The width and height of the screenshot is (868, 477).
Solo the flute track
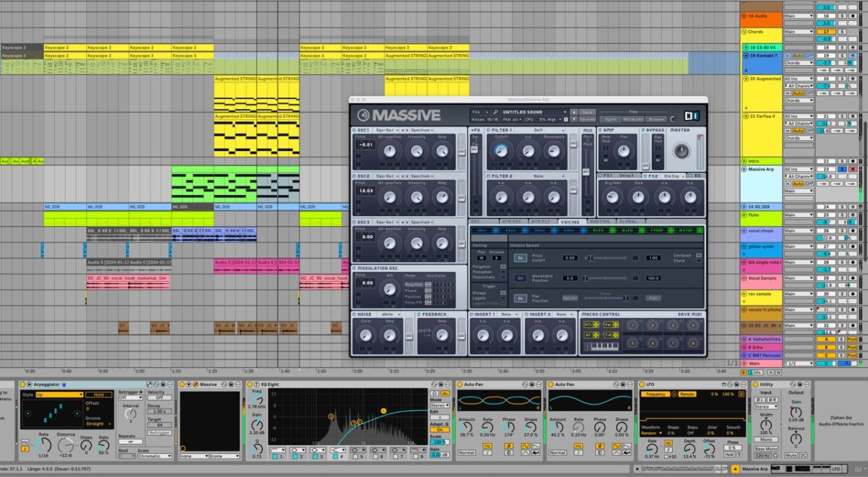tap(842, 215)
